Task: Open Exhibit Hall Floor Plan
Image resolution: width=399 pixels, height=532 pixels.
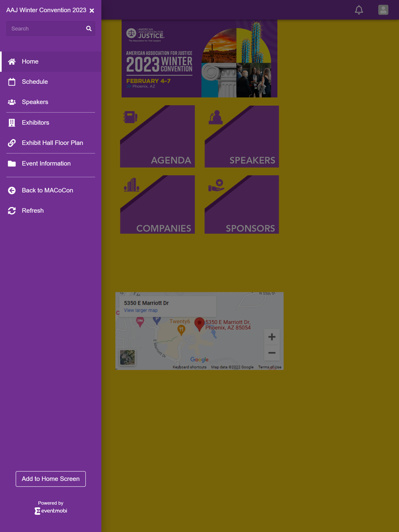Action: coord(51,143)
